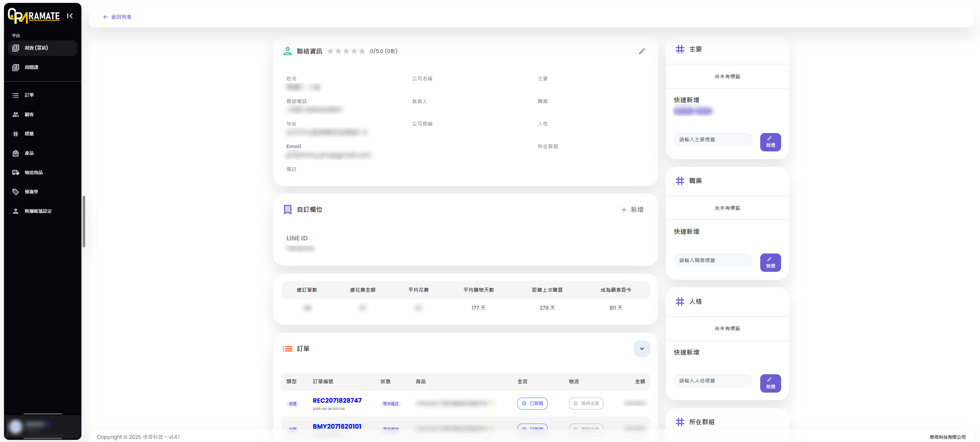Click the first rating star
980x442 pixels.
click(330, 52)
